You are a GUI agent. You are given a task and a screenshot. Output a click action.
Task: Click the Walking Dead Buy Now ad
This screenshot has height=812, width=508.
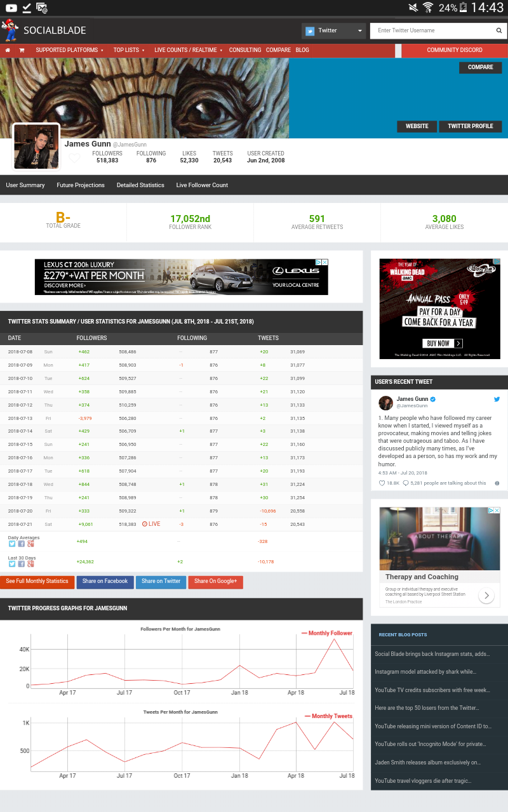tap(440, 309)
